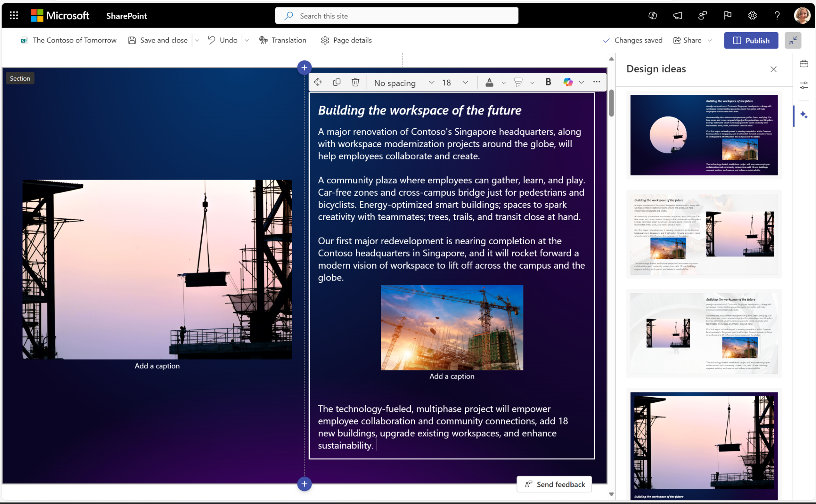The width and height of the screenshot is (816, 504).
Task: Toggle the Translation option
Action: (x=283, y=40)
